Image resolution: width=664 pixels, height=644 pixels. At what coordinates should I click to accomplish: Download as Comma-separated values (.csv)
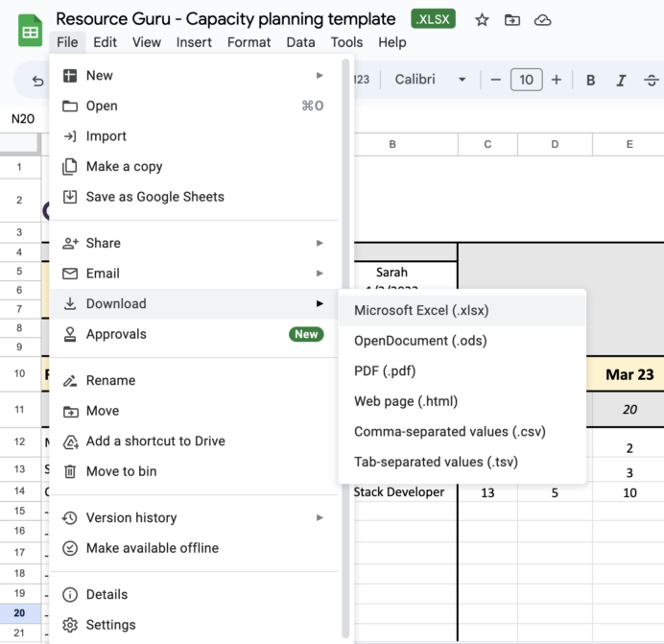point(462,432)
